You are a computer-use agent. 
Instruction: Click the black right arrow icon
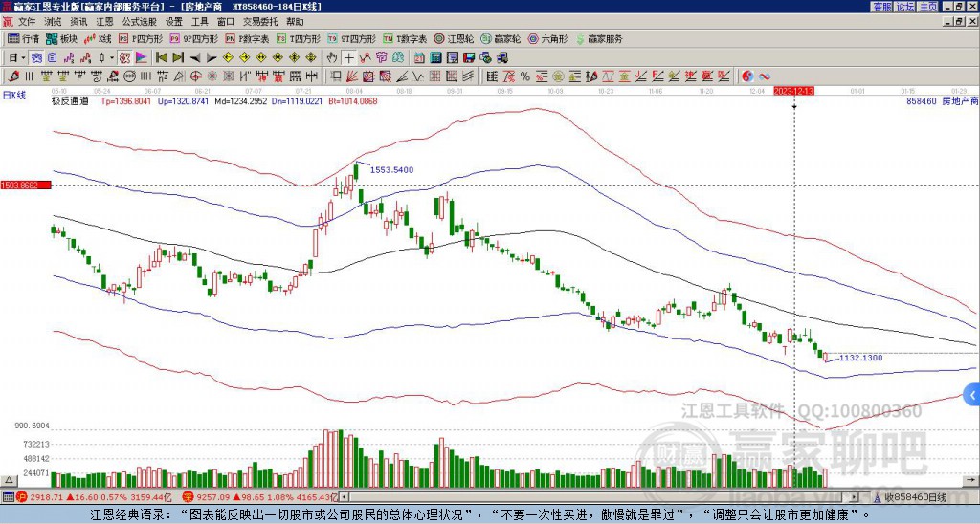click(x=212, y=58)
